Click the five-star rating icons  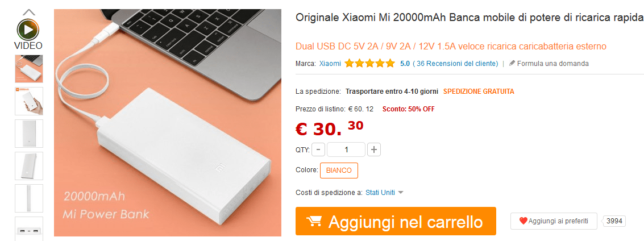coord(369,64)
